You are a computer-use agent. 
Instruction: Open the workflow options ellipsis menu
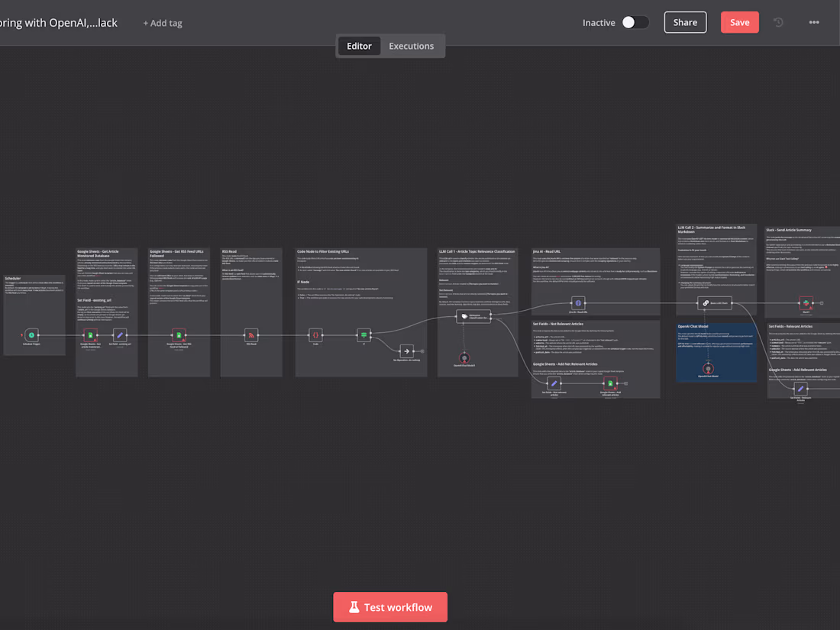(814, 22)
